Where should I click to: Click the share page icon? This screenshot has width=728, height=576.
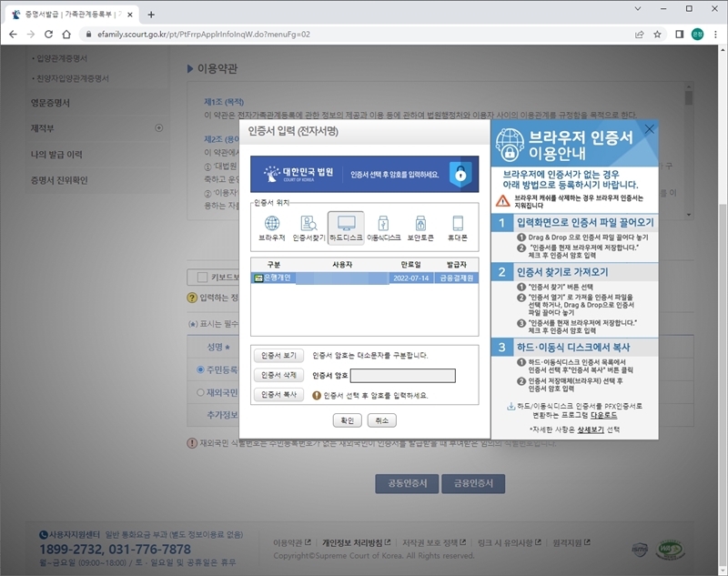tap(640, 35)
